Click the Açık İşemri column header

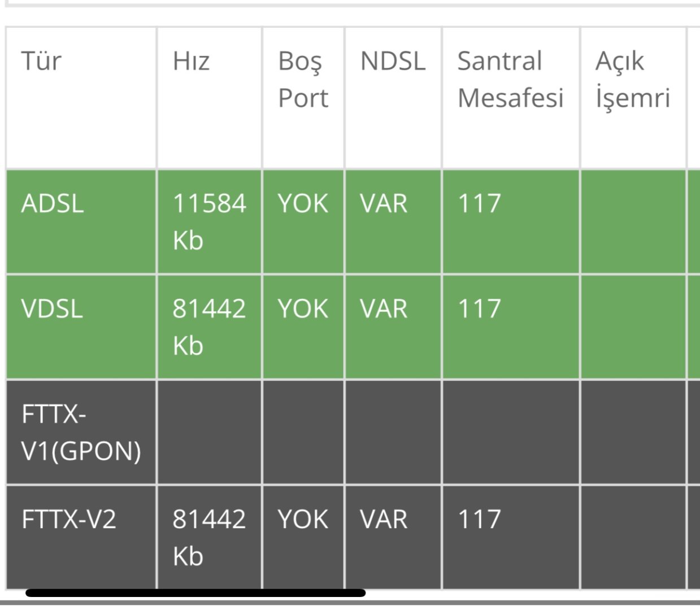pyautogui.click(x=632, y=80)
